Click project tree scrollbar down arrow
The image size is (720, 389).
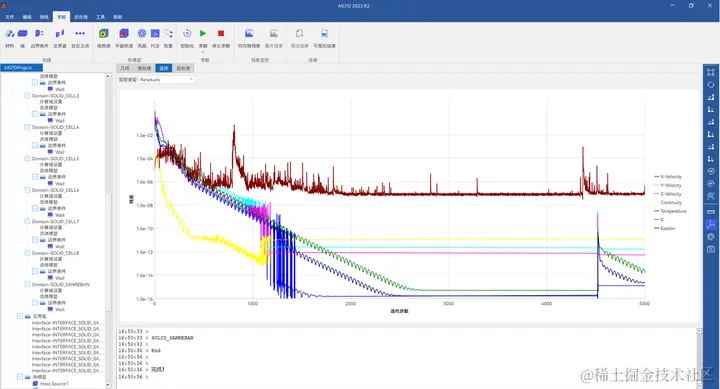pyautogui.click(x=108, y=385)
